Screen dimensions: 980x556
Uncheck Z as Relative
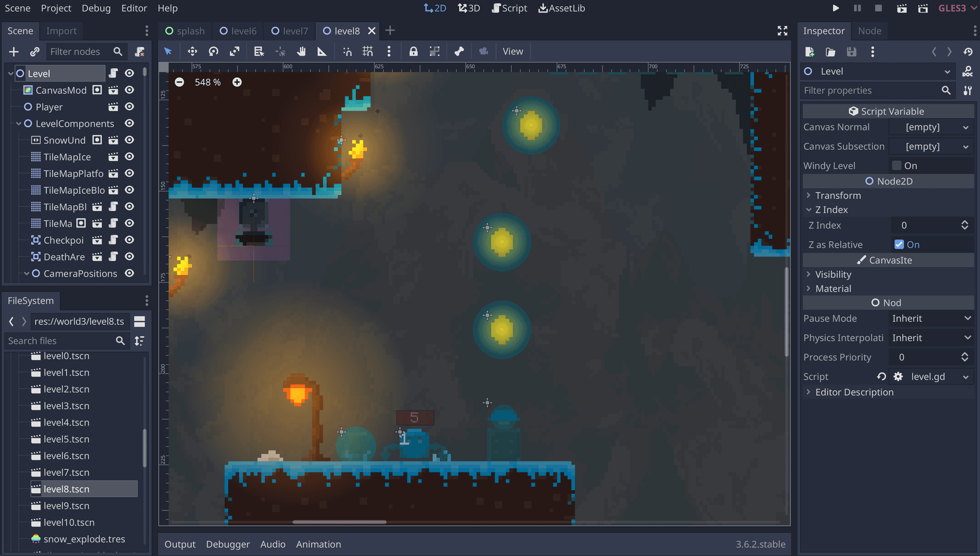[899, 244]
